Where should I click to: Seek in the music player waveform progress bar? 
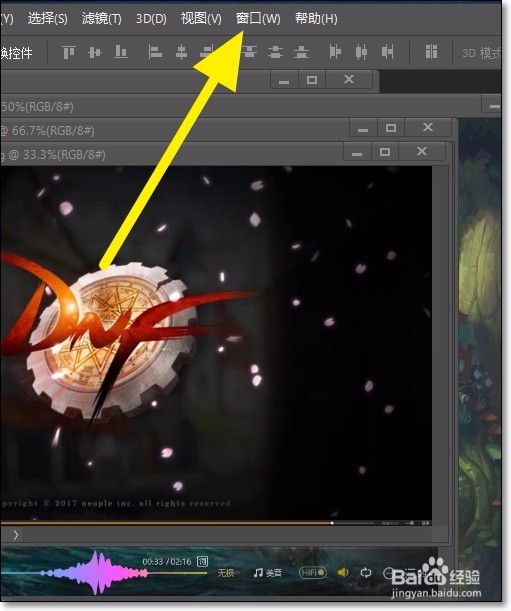point(103,573)
